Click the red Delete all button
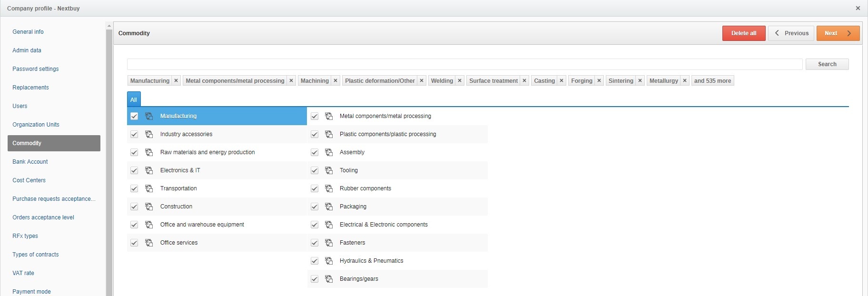Image resolution: width=868 pixels, height=296 pixels. (743, 33)
